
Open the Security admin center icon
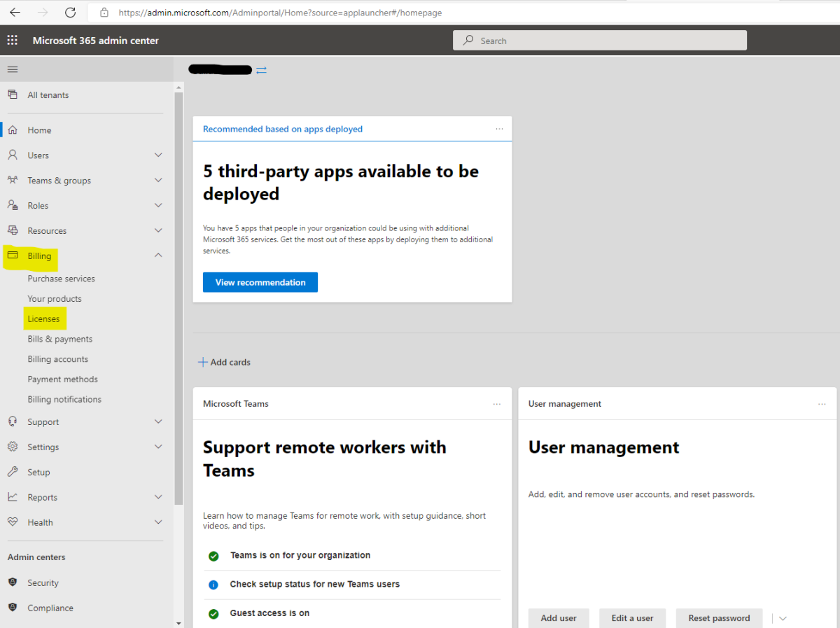click(x=13, y=582)
